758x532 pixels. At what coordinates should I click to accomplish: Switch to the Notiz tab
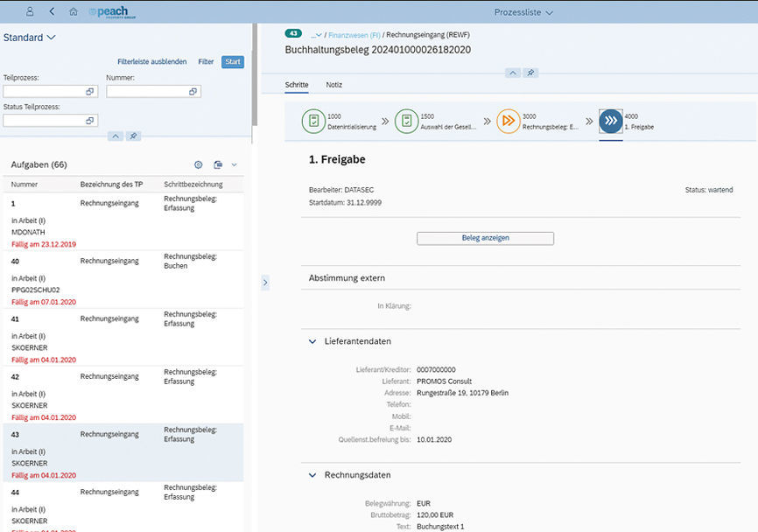tap(333, 85)
